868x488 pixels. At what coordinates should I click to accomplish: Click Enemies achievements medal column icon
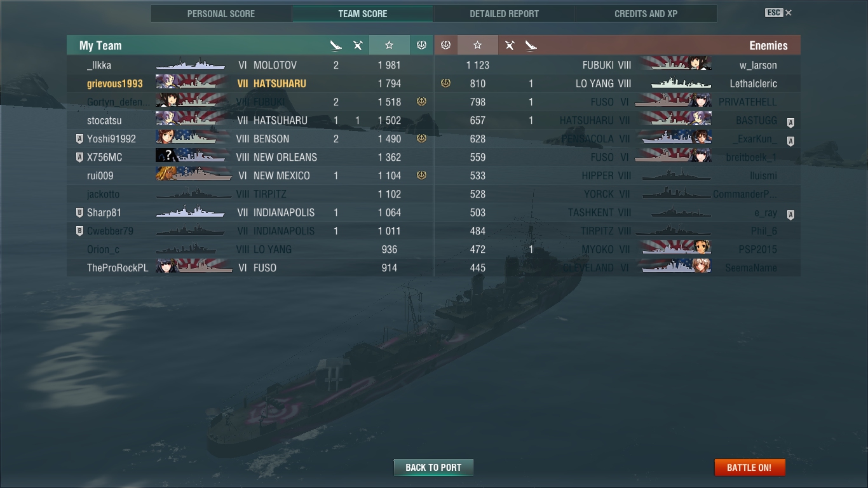coord(446,45)
